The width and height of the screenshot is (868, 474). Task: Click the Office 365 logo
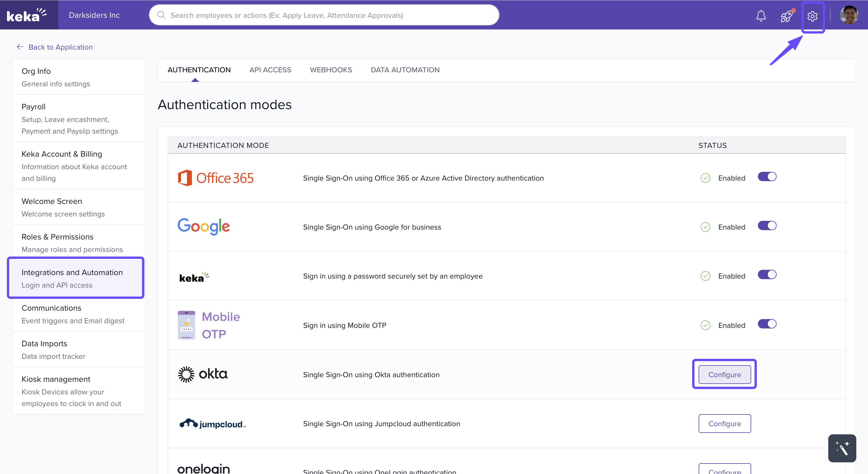pos(216,178)
